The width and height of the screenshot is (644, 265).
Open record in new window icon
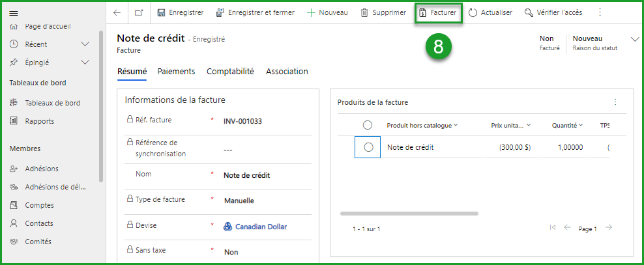click(x=139, y=13)
